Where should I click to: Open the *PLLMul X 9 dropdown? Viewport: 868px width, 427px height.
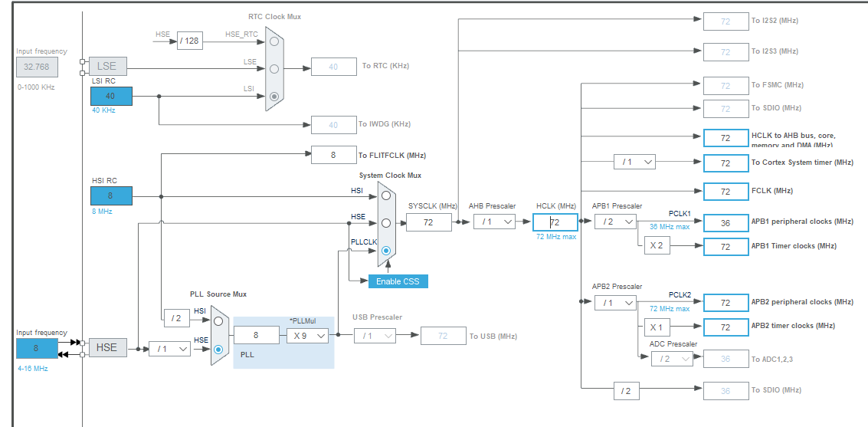point(307,336)
